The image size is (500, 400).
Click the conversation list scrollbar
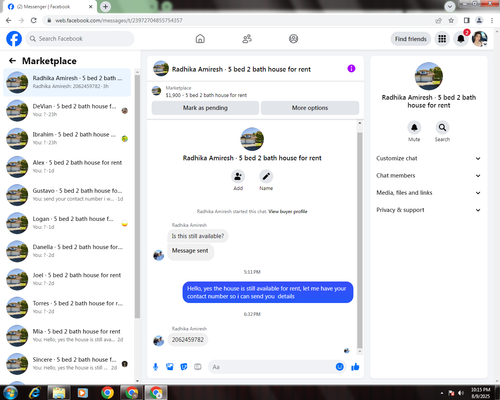(x=137, y=197)
